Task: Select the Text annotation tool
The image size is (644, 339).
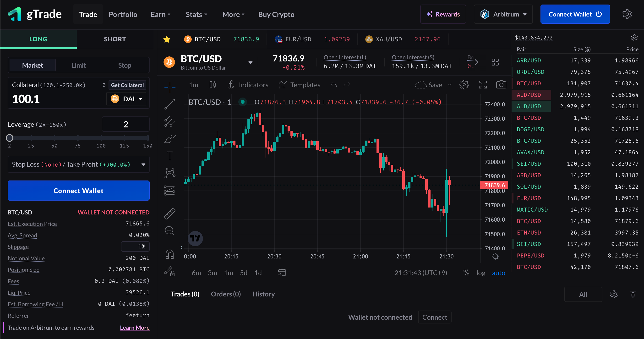Action: click(170, 156)
